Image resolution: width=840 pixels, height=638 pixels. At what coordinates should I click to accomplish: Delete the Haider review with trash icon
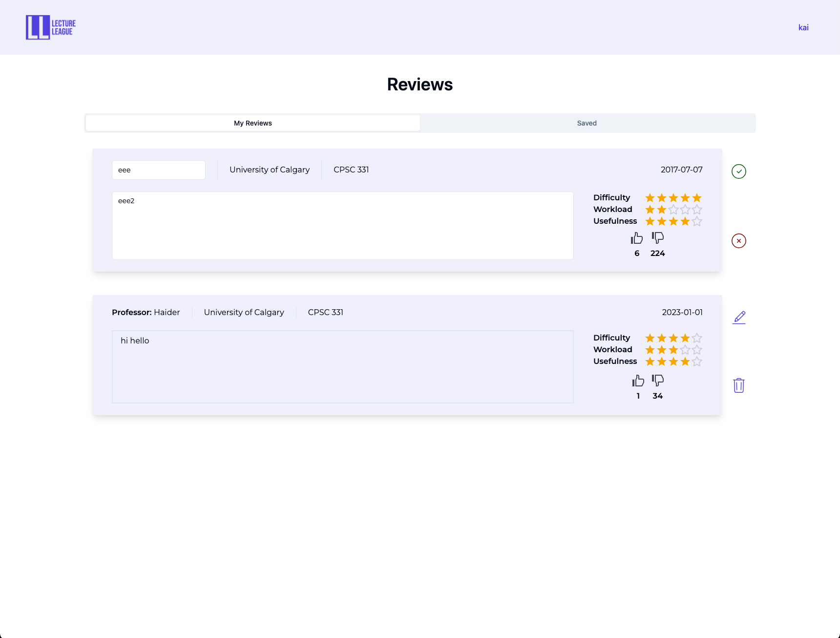pyautogui.click(x=738, y=385)
